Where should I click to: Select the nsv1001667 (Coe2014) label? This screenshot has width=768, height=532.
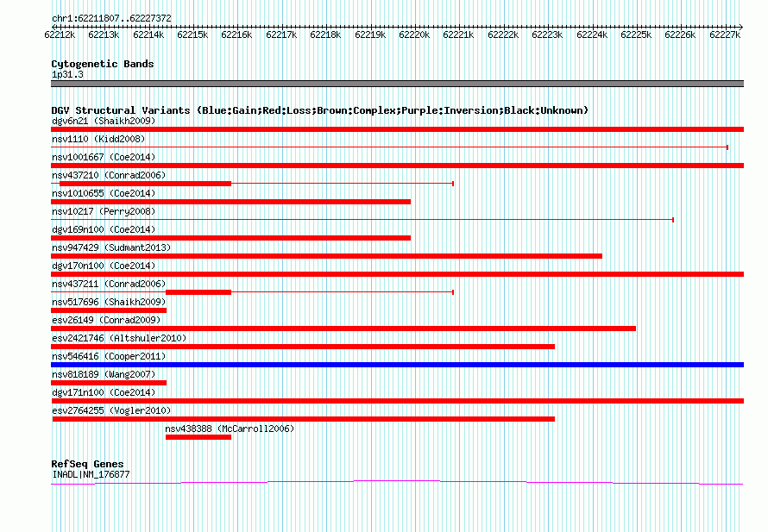point(104,157)
